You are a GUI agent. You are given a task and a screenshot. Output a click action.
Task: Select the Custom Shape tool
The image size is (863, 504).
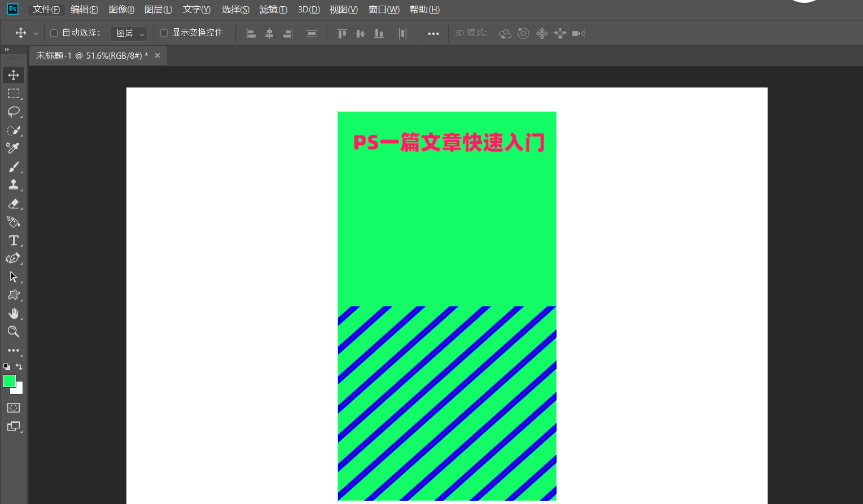coord(14,295)
